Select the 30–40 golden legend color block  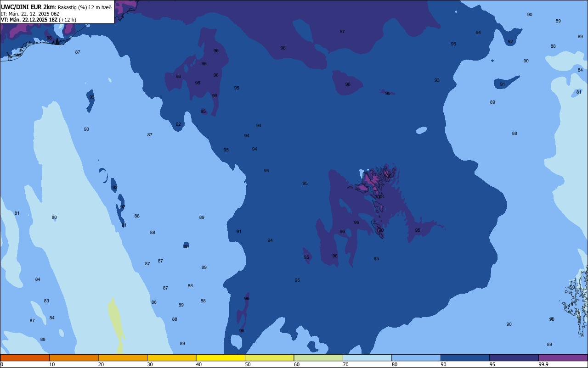(171, 357)
